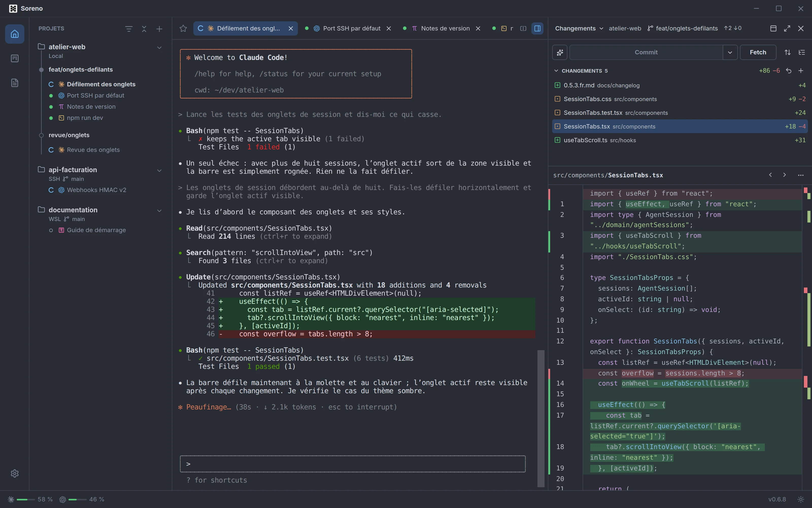This screenshot has width=812, height=508.
Task: Switch changes list to tree view
Action: [x=802, y=52]
